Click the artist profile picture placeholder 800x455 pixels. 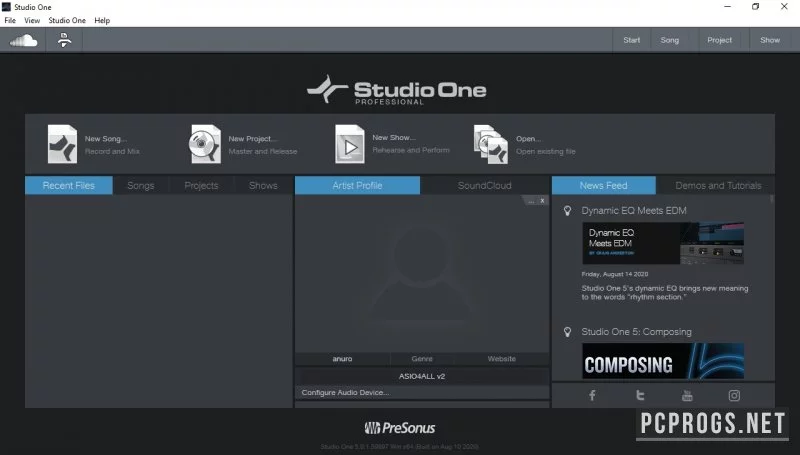[x=422, y=275]
